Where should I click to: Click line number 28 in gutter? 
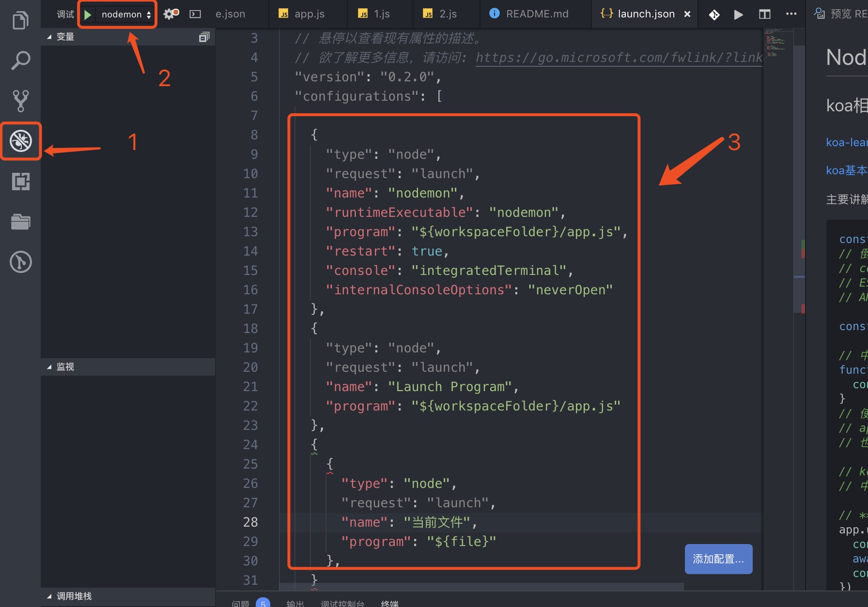250,522
